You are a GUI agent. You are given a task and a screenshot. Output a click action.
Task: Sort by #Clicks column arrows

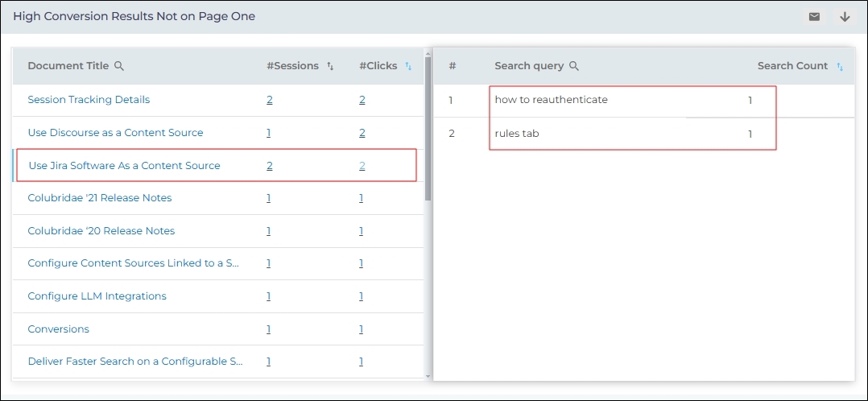pos(408,66)
